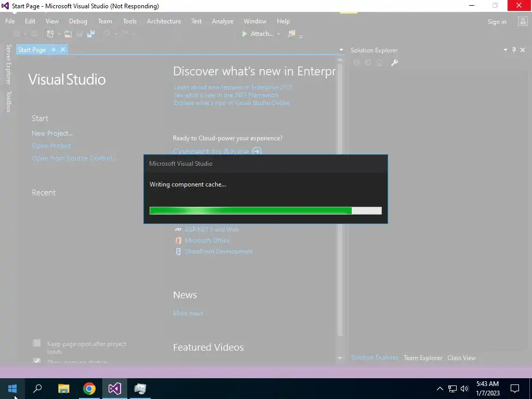Viewport: 532px width, 399px height.
Task: Show hidden system tray icons
Action: pyautogui.click(x=440, y=389)
